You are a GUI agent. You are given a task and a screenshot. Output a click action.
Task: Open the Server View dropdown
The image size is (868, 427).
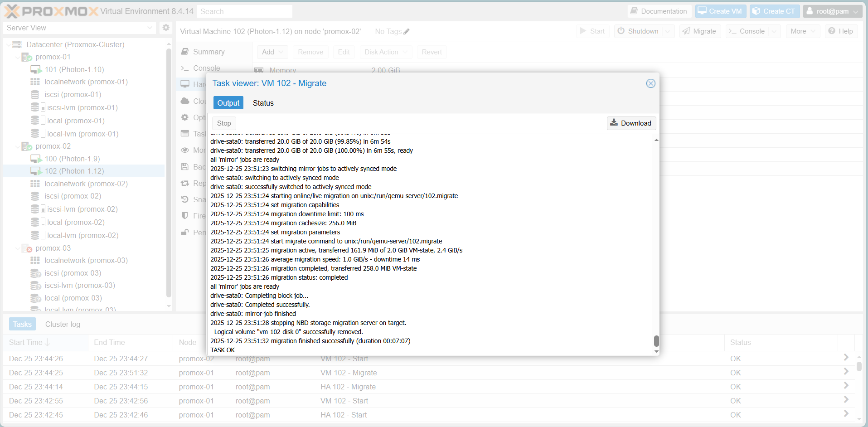(x=80, y=28)
